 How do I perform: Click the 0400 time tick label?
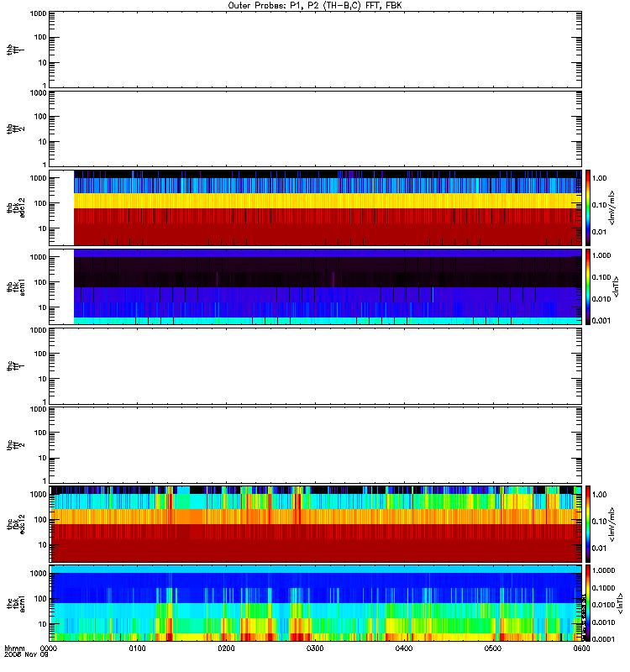point(404,648)
